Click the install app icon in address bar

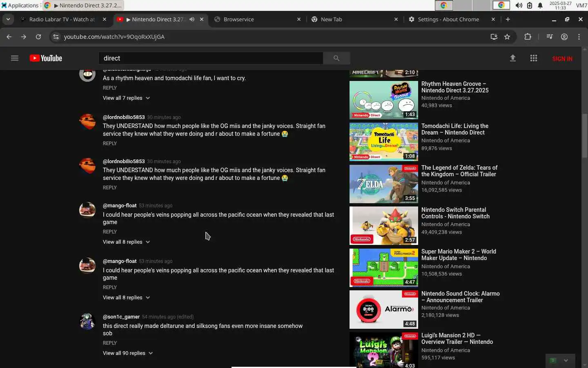pyautogui.click(x=494, y=37)
